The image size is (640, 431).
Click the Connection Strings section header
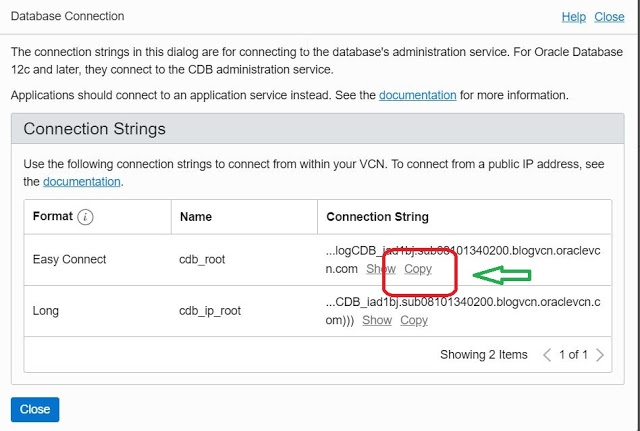click(94, 129)
